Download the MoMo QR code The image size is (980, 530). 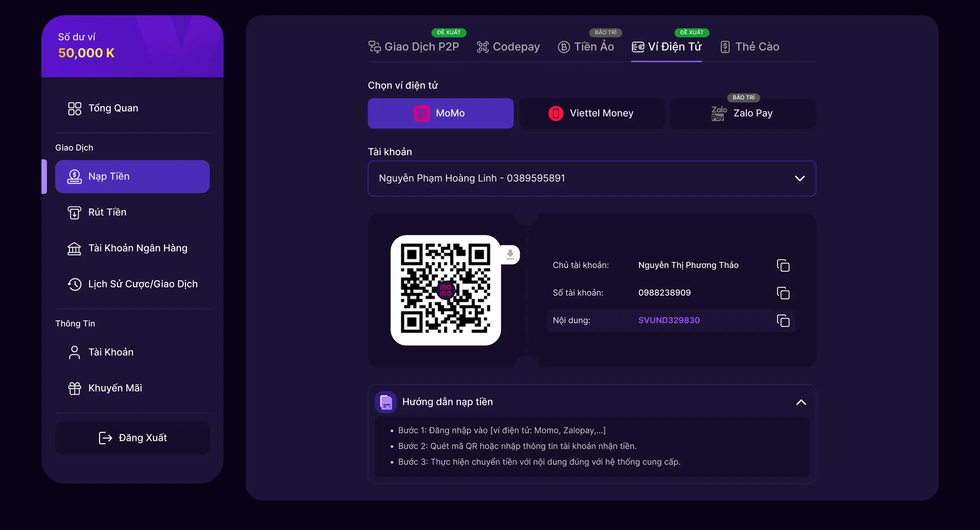pyautogui.click(x=510, y=254)
